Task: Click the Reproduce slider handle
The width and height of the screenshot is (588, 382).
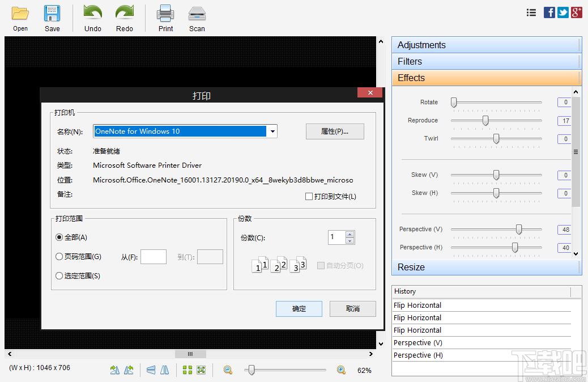Action: pos(485,121)
